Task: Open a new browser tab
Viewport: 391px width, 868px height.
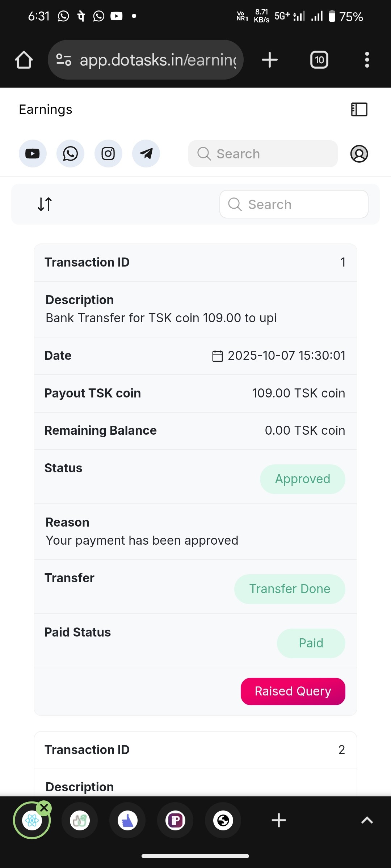Action: click(270, 60)
